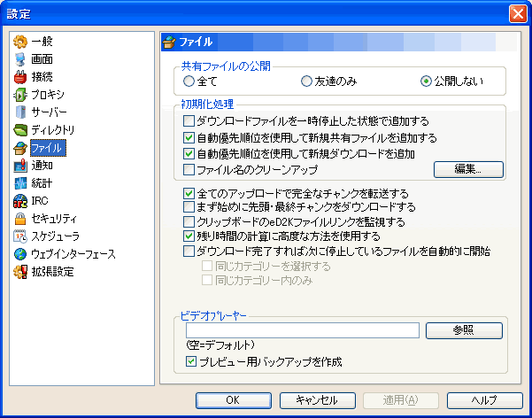Click the globe icon beside ウェブインターフェース
The image size is (532, 418).
20,254
